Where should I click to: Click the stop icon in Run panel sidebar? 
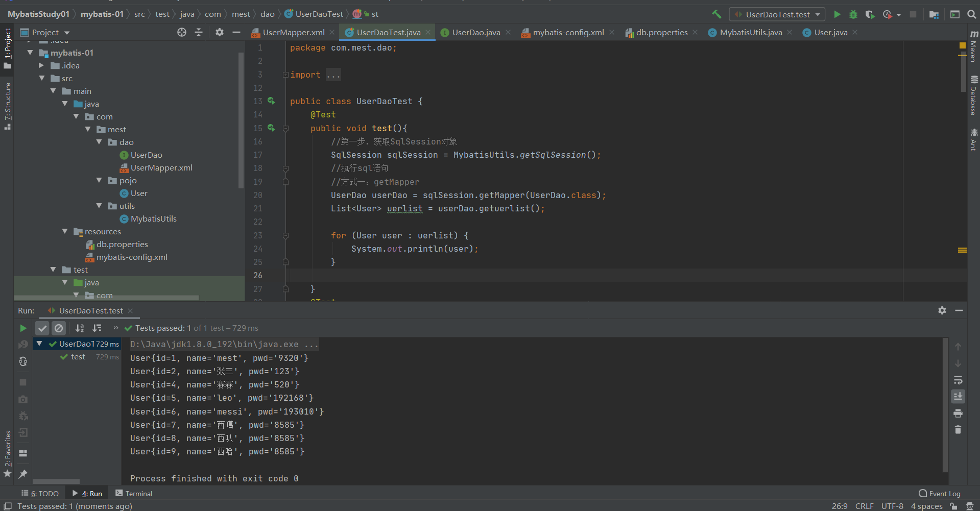[x=23, y=382]
